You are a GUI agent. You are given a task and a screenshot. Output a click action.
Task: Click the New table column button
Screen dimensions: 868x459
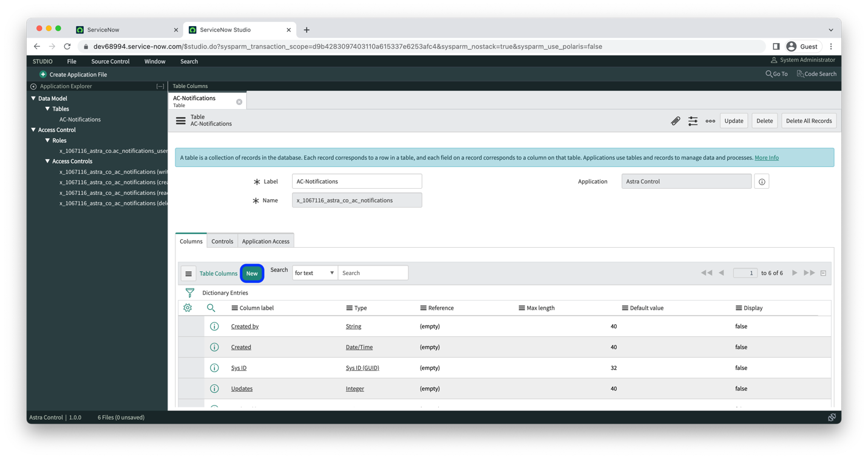[252, 273]
